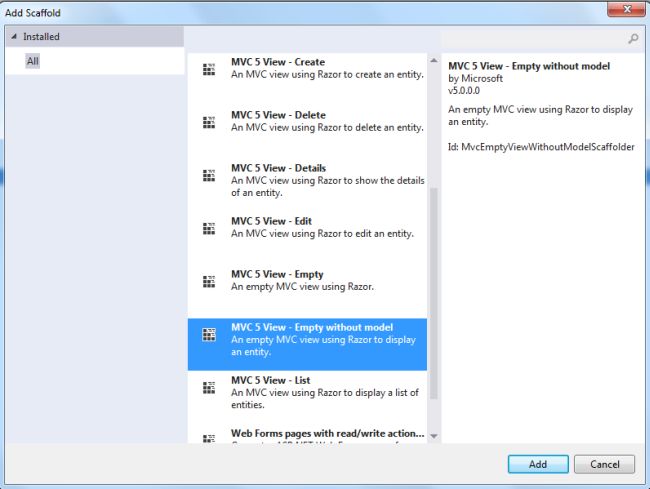Click 'by Microsoft' in details pane
This screenshot has width=650, height=489.
point(475,78)
